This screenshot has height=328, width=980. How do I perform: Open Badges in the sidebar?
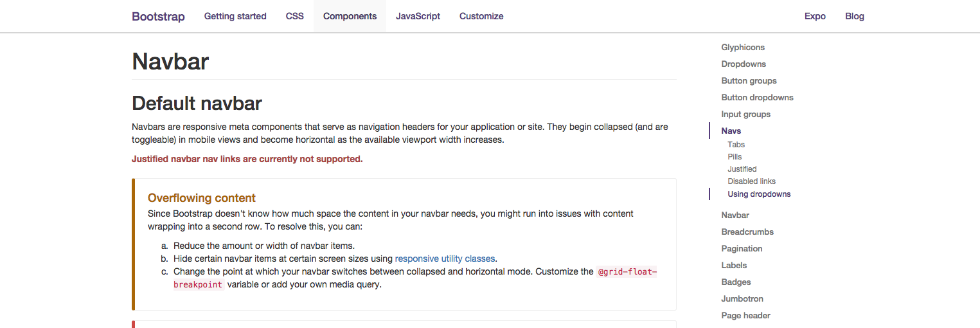736,282
